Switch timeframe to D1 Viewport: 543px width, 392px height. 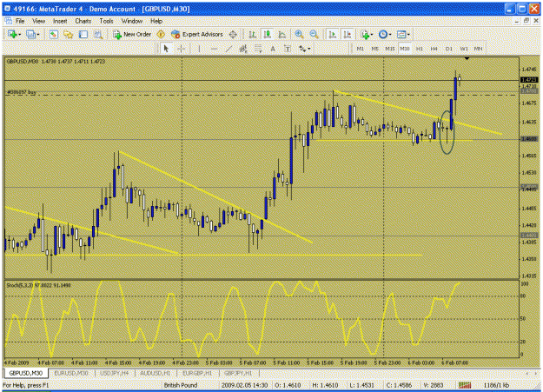(x=449, y=49)
